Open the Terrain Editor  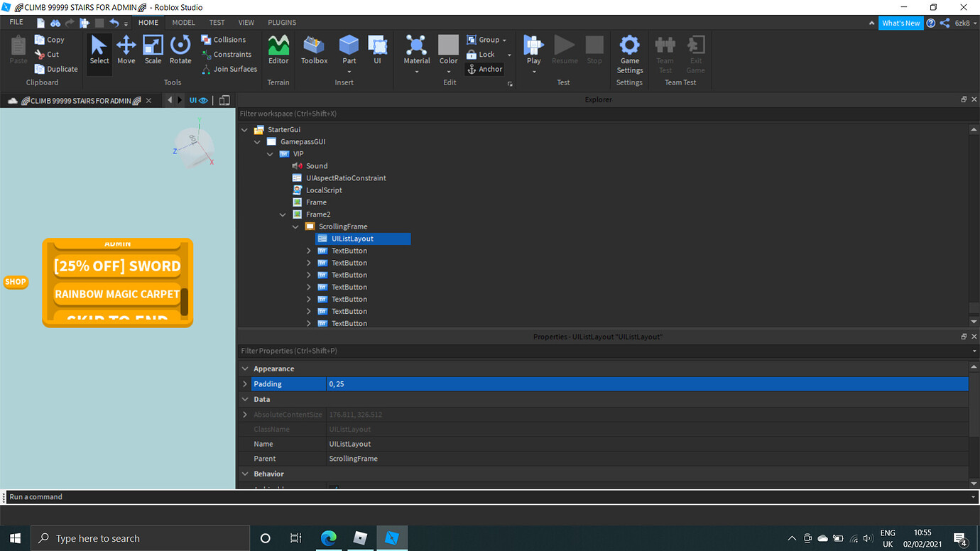[x=278, y=50]
